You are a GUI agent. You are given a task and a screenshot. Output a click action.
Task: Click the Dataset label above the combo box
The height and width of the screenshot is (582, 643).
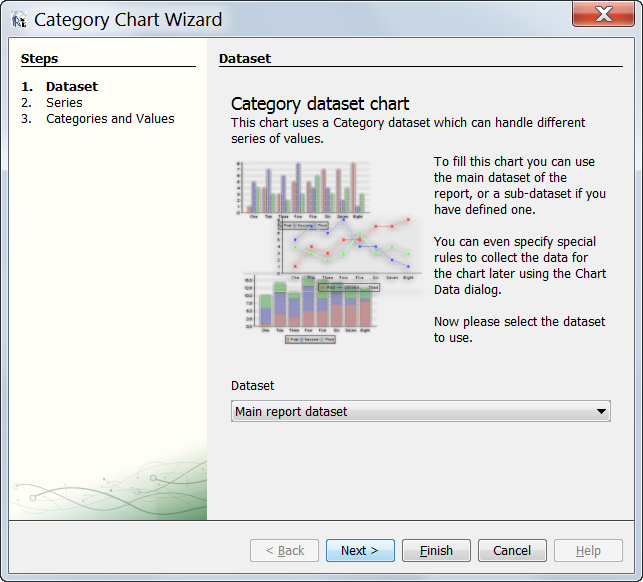coord(252,385)
